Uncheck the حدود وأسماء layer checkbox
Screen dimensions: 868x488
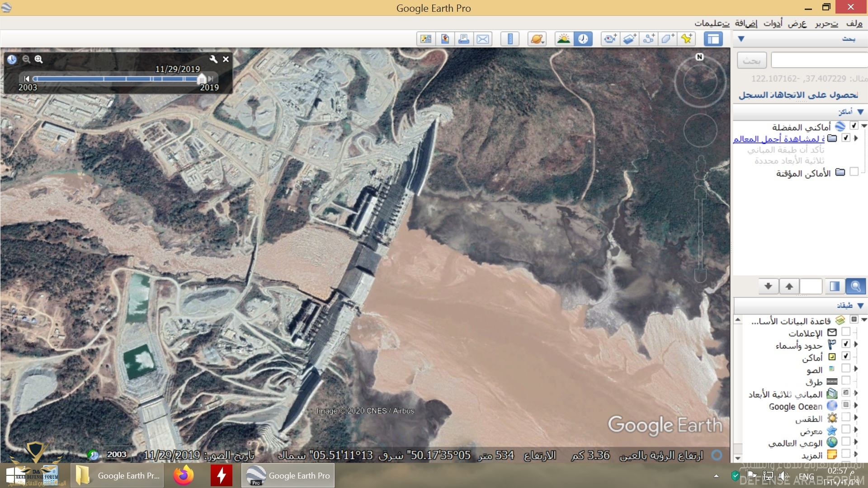tap(846, 344)
